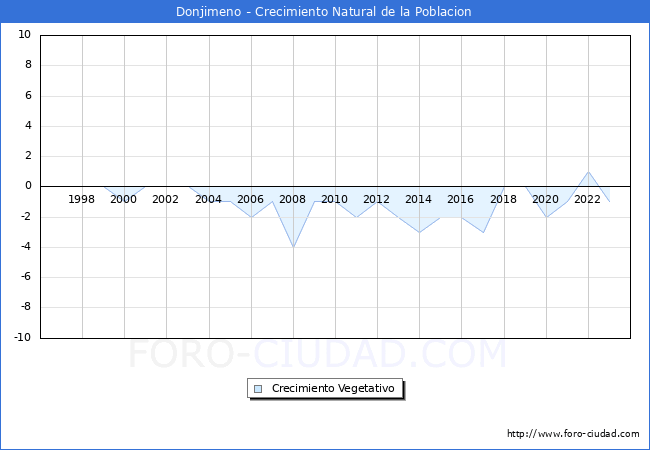
Task: Click the y-axis value 6
Action: (x=28, y=95)
